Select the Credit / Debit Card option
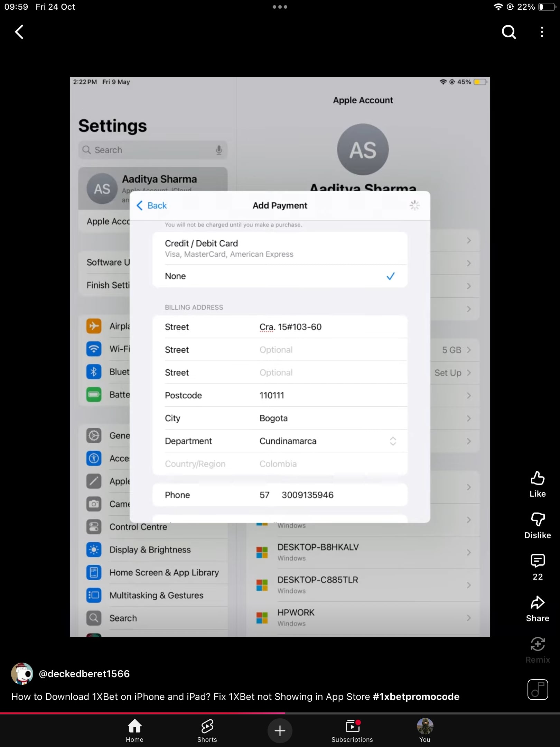 coord(279,248)
